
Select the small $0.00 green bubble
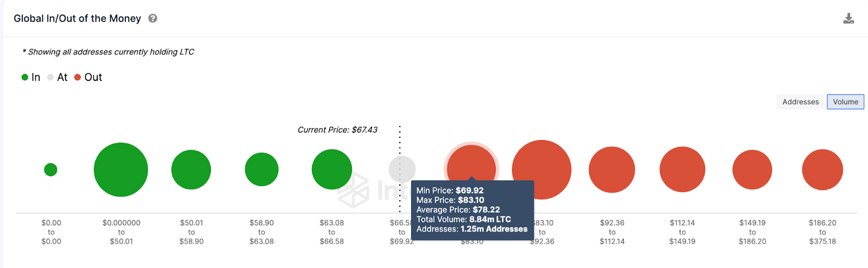pyautogui.click(x=50, y=170)
